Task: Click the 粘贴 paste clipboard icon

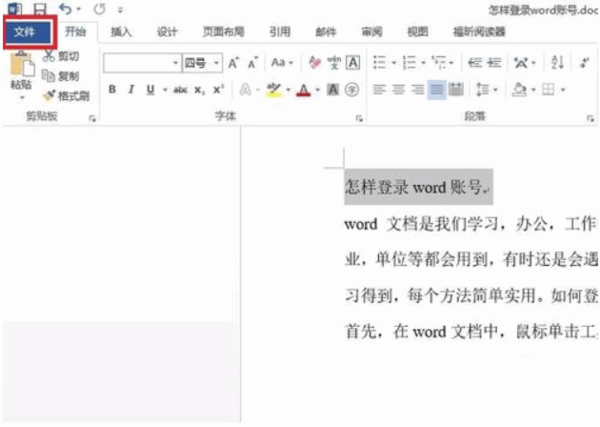Action: tap(21, 65)
